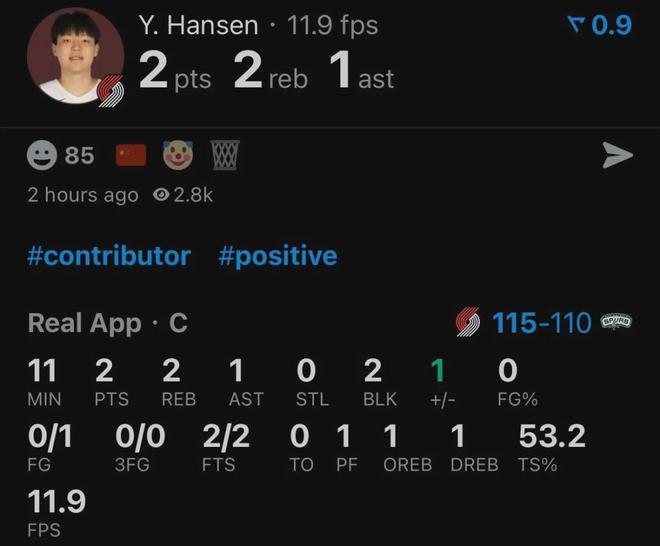This screenshot has height=546, width=660.
Task: Click the Spurs team logo
Action: [x=616, y=322]
